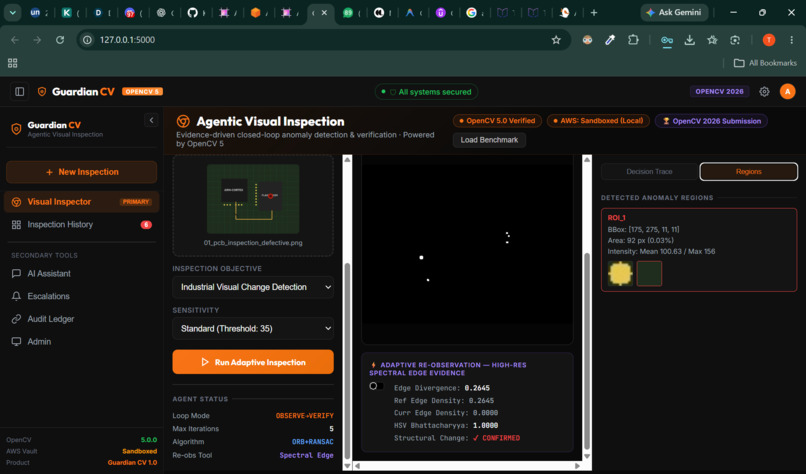This screenshot has height=474, width=806.
Task: Open the All Bookmarks folder
Action: [765, 63]
